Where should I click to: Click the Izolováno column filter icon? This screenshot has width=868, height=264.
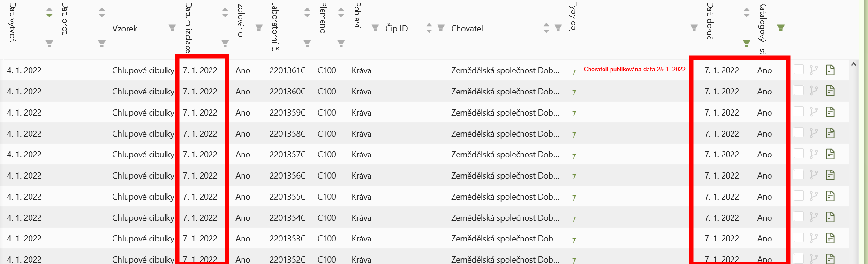click(259, 28)
